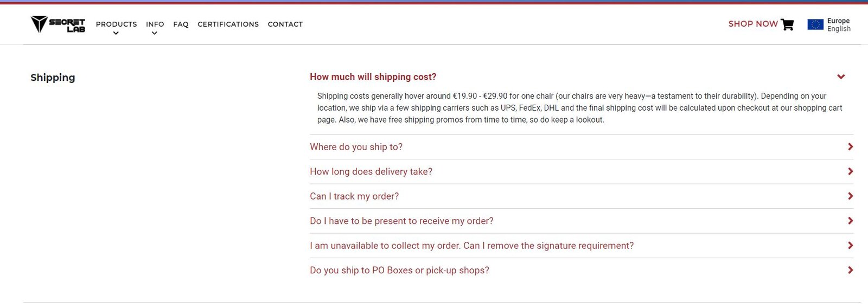
Task: Click the Secretlab logo
Action: click(58, 24)
